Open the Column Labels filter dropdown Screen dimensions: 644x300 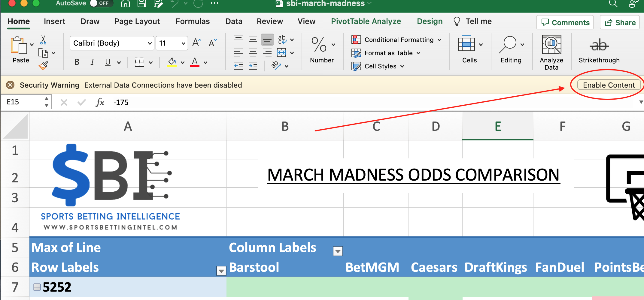(x=338, y=251)
